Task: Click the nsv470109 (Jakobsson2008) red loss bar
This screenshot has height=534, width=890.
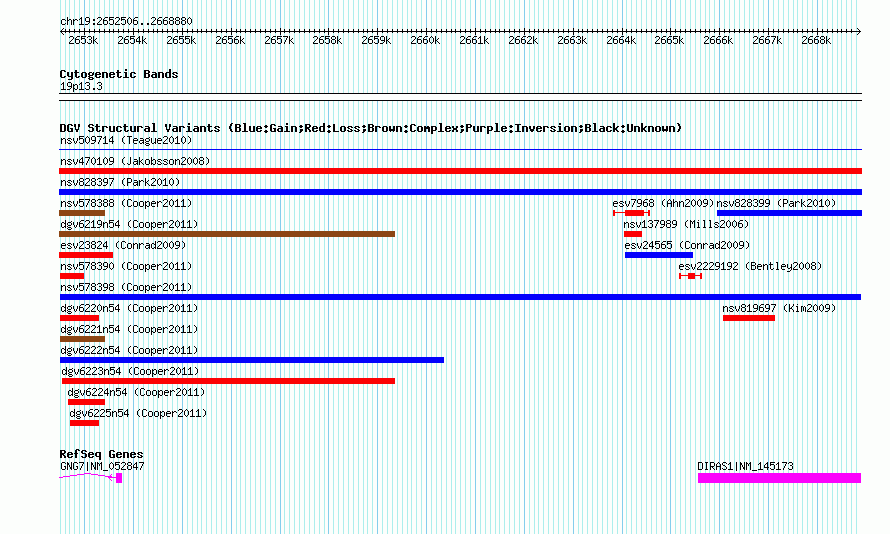Action: tap(460, 171)
